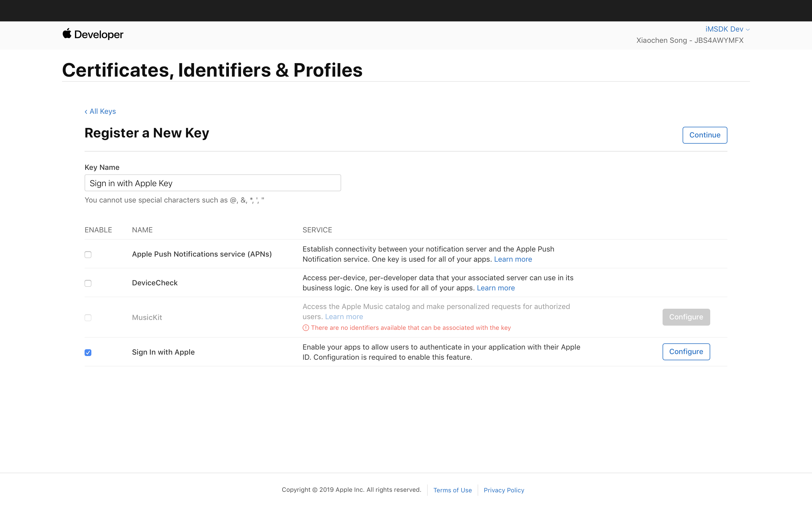Enable the Apple Push Notifications service checkbox
The height and width of the screenshot is (507, 812).
point(88,255)
